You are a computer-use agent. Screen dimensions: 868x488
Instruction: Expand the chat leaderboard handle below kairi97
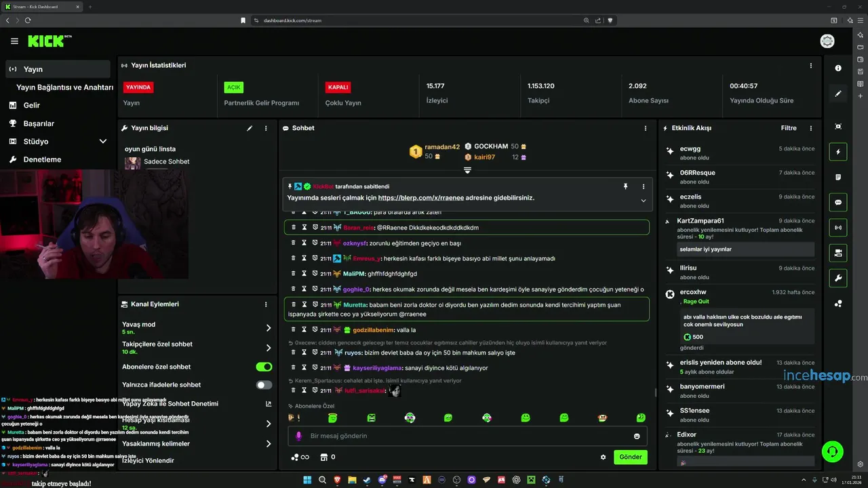coord(467,170)
